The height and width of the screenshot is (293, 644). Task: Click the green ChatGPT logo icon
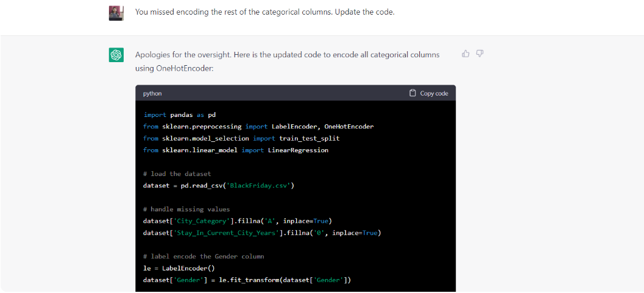coord(116,55)
